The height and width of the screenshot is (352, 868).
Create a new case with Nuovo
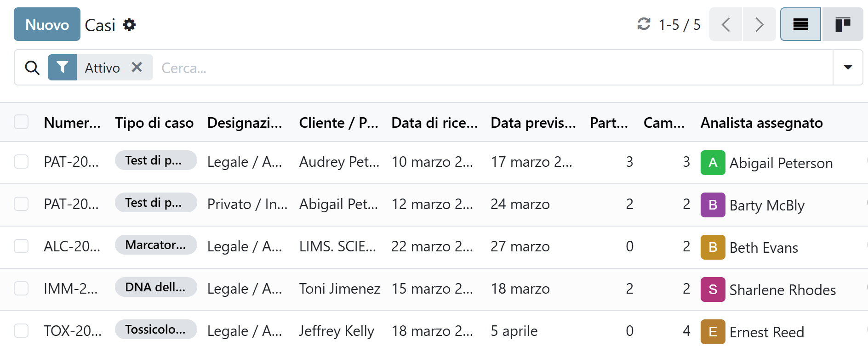point(47,24)
